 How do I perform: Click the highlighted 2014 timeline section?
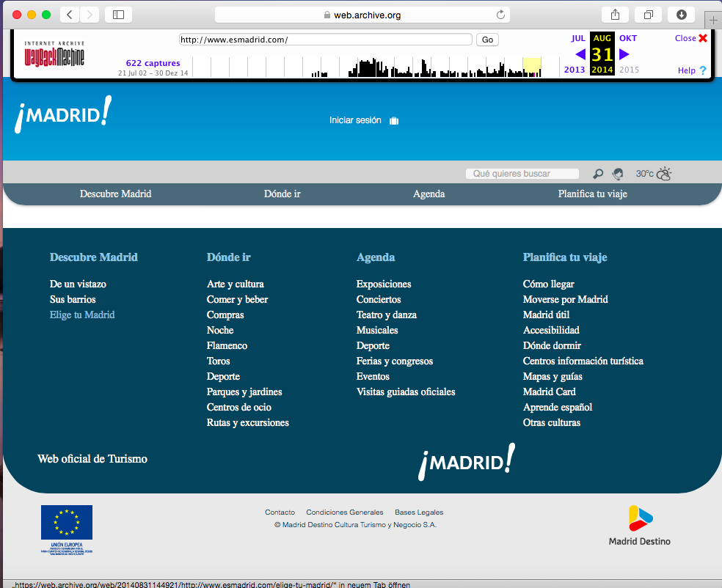[x=532, y=67]
